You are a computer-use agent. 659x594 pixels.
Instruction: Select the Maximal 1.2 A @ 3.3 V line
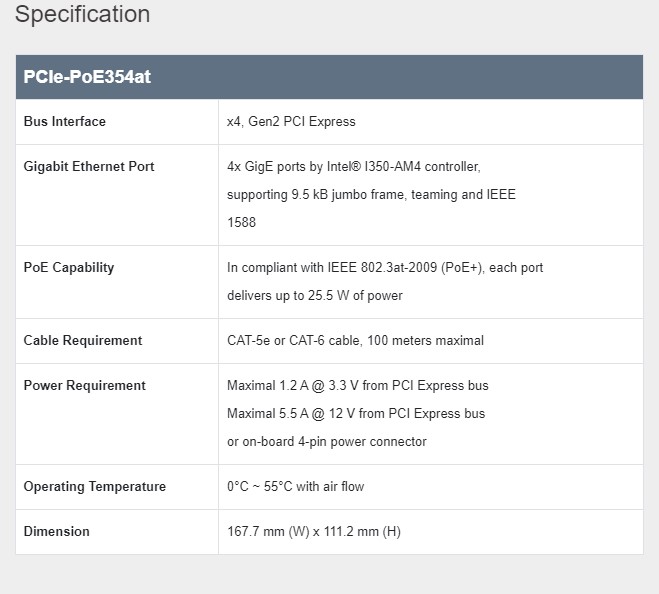[x=358, y=386]
